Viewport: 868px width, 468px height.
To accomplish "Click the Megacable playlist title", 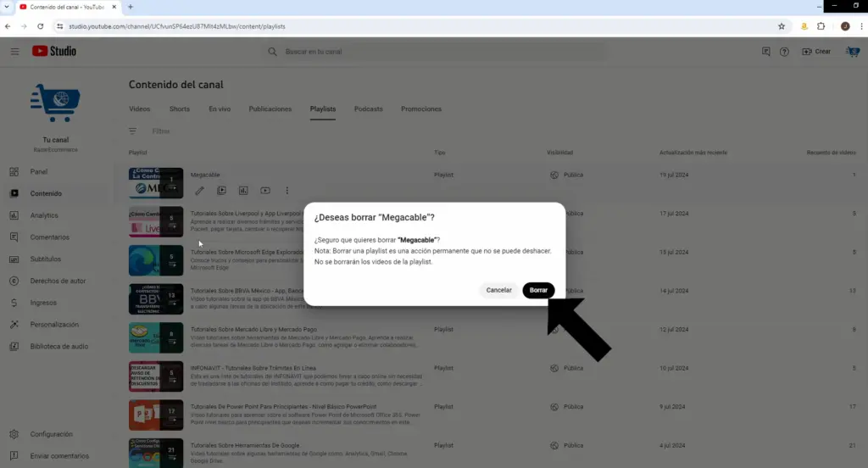I will [205, 175].
